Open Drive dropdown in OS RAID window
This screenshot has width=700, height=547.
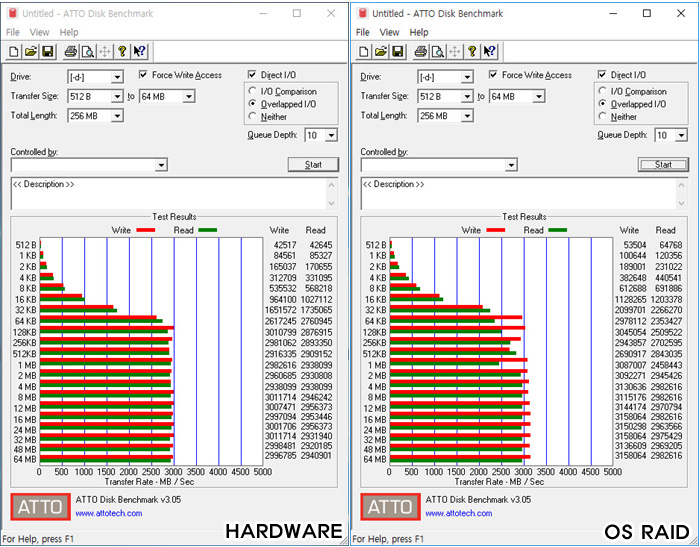[x=467, y=77]
